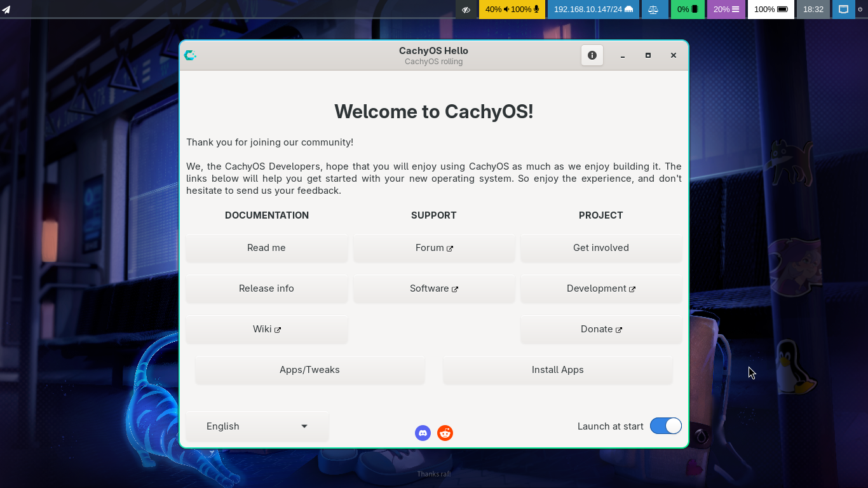Open the Read me button
The height and width of the screenshot is (488, 868).
[267, 248]
